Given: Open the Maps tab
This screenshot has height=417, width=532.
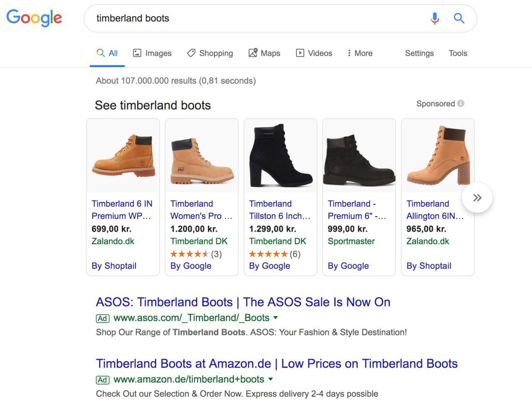Looking at the screenshot, I should [x=264, y=53].
